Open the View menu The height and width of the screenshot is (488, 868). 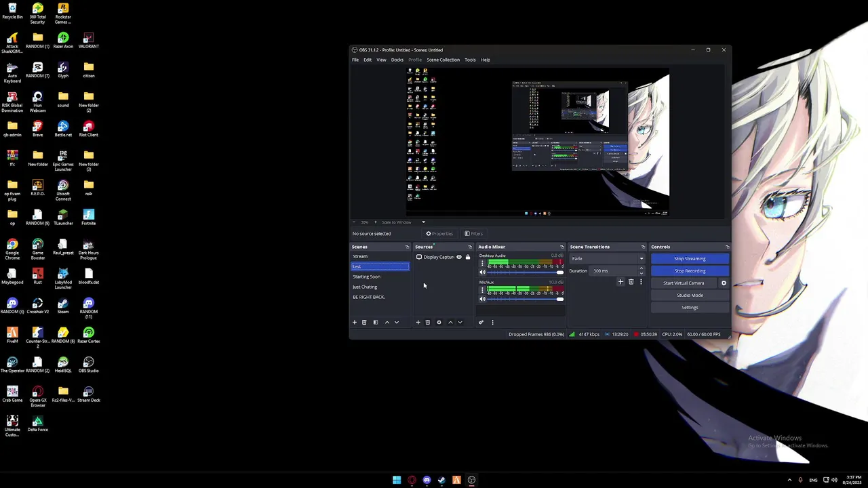point(382,60)
